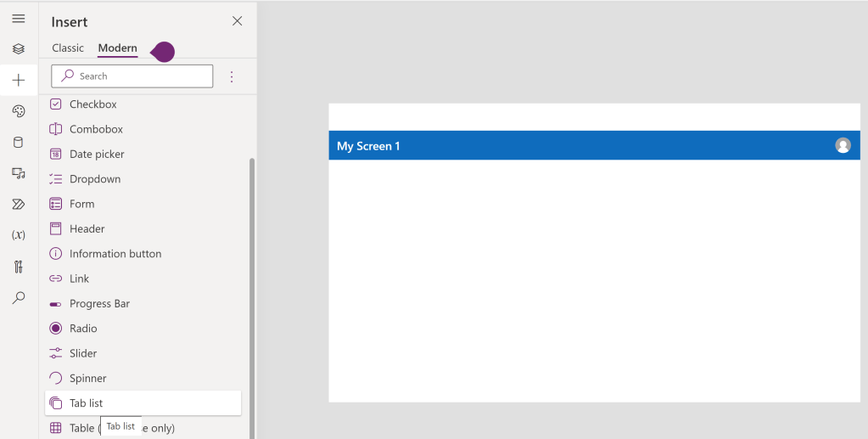Open the Power Automate flows icon
868x439 pixels.
click(x=19, y=204)
